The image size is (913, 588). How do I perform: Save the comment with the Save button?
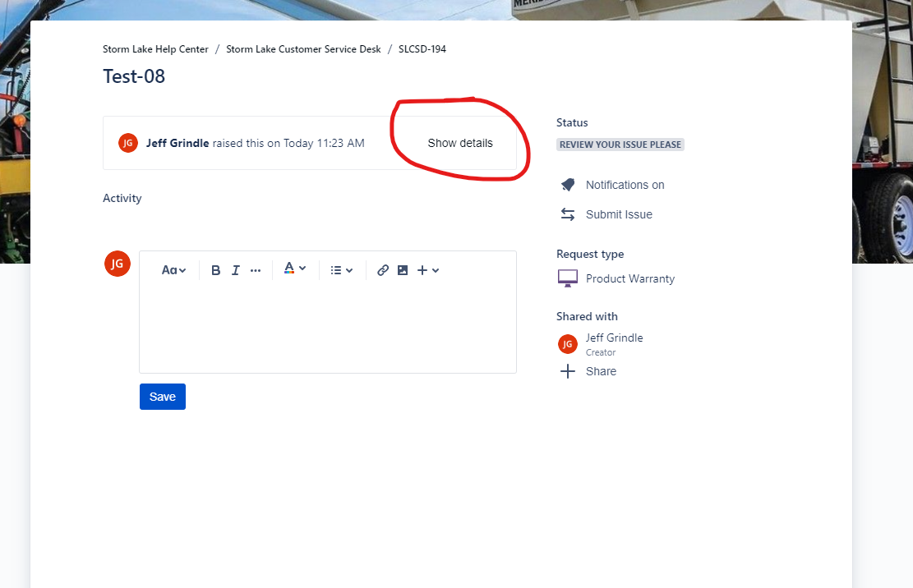pyautogui.click(x=162, y=396)
